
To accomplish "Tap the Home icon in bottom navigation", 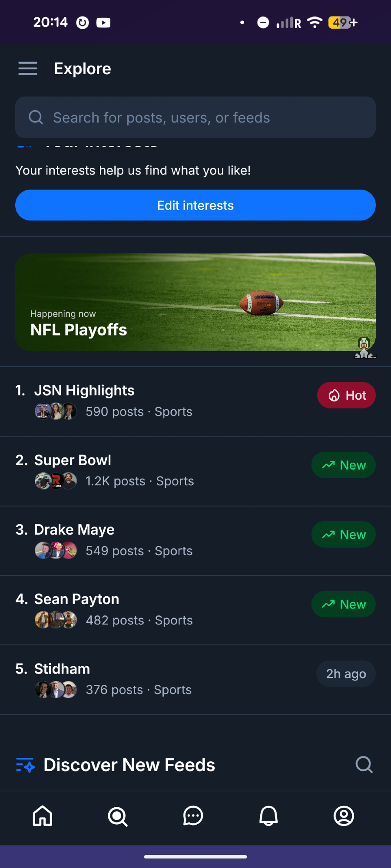I will (43, 816).
